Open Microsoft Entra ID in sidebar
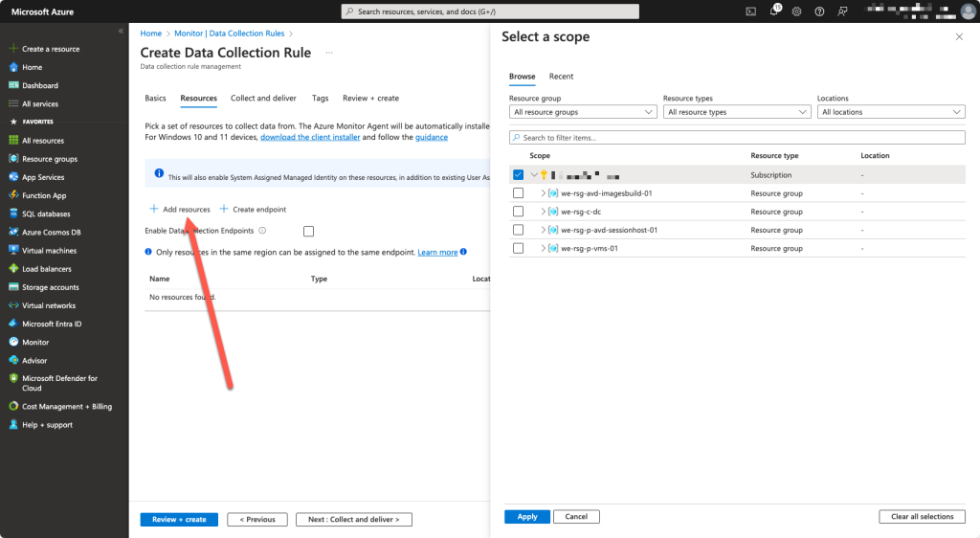Image resolution: width=980 pixels, height=538 pixels. 52,324
